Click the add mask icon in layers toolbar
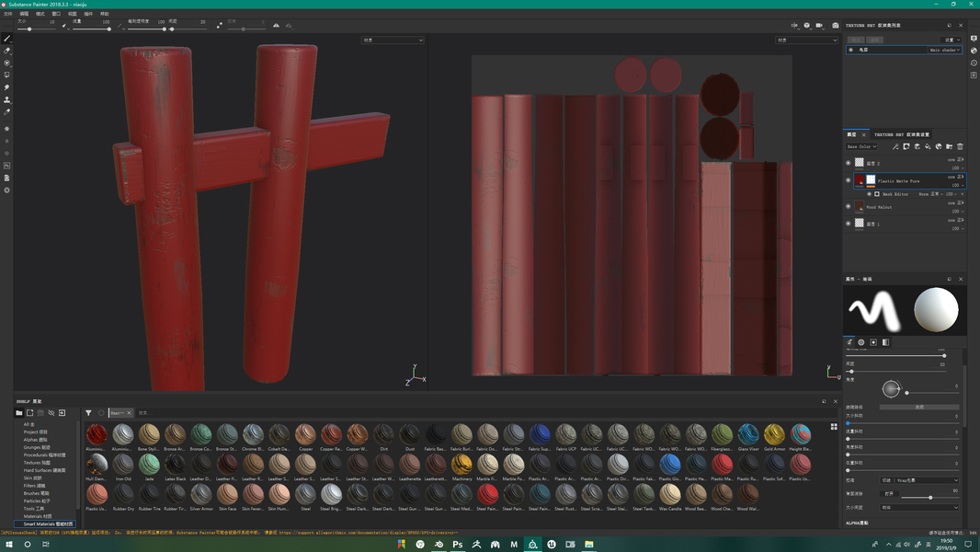This screenshot has width=980, height=552. click(x=906, y=146)
